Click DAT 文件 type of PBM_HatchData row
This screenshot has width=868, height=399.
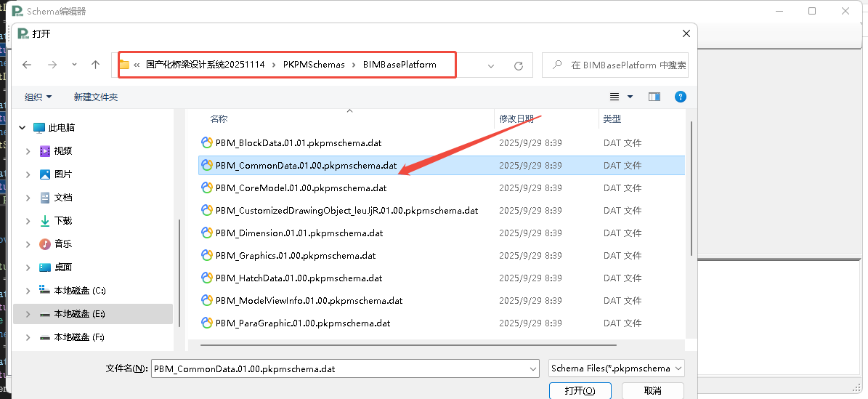622,278
